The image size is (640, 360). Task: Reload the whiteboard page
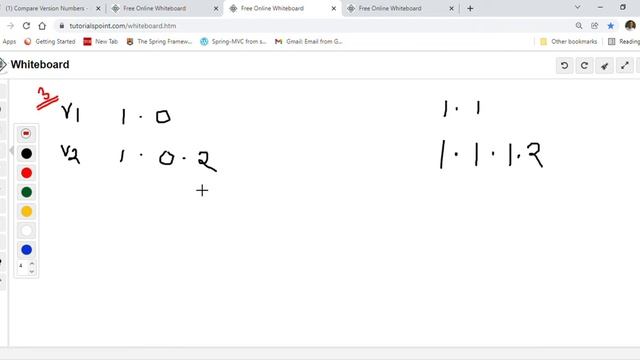[26, 26]
